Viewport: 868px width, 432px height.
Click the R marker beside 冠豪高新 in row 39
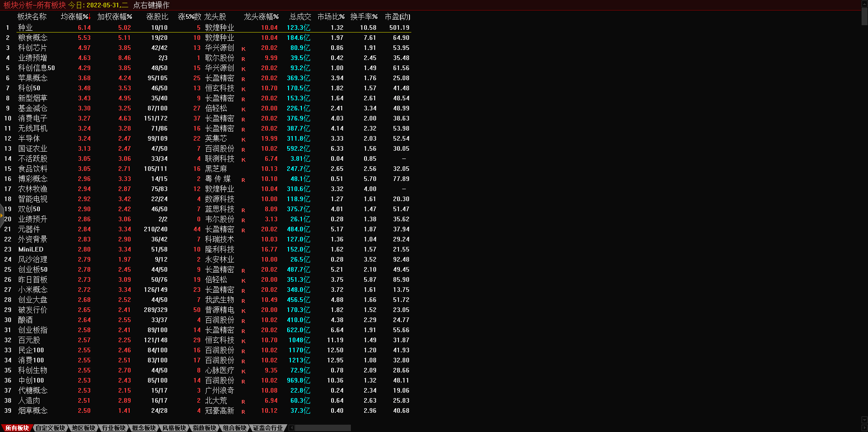pos(243,411)
